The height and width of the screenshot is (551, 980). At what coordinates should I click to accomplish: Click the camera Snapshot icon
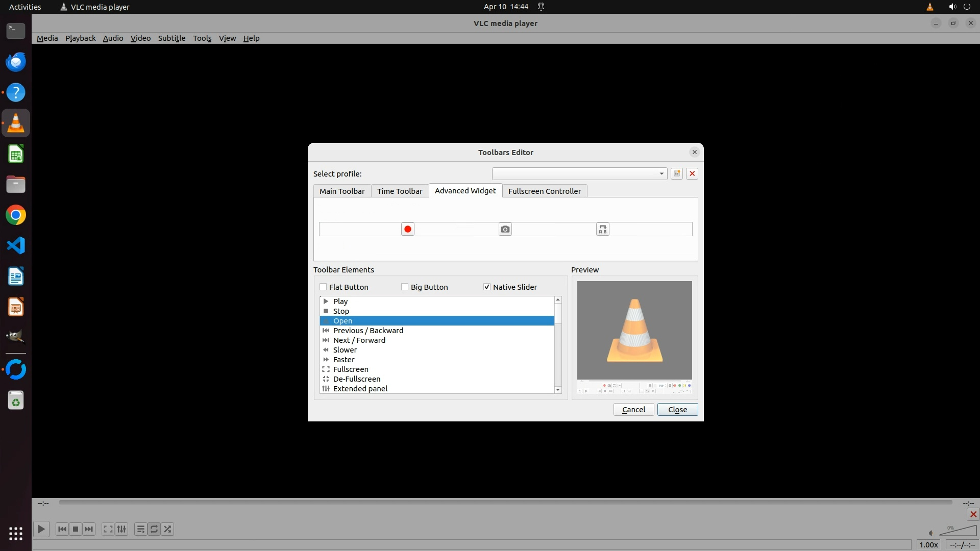point(505,229)
